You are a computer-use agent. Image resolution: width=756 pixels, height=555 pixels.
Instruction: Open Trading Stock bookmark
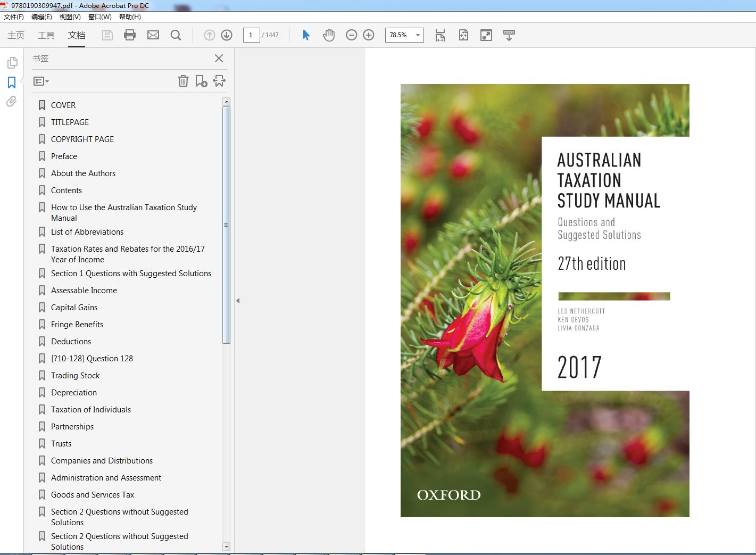click(x=76, y=376)
